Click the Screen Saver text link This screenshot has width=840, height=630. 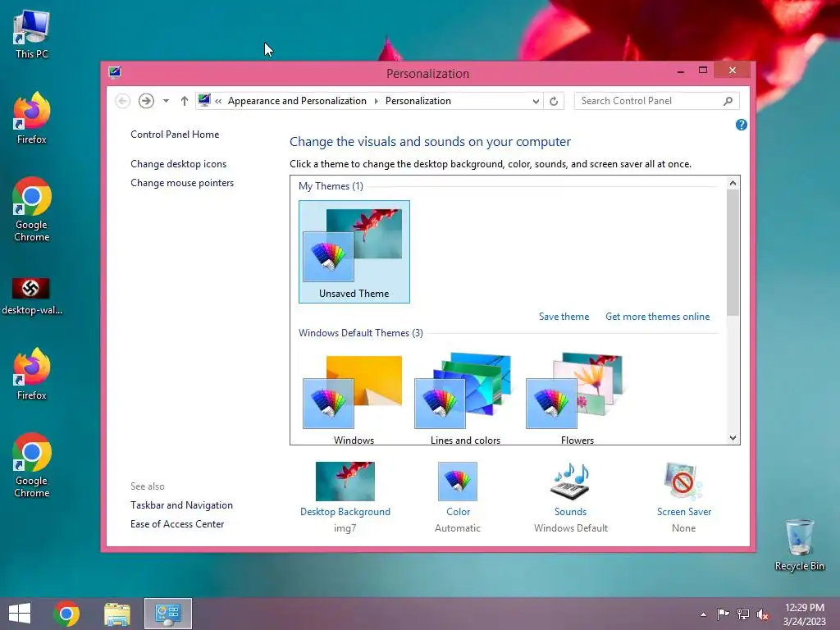(x=684, y=512)
